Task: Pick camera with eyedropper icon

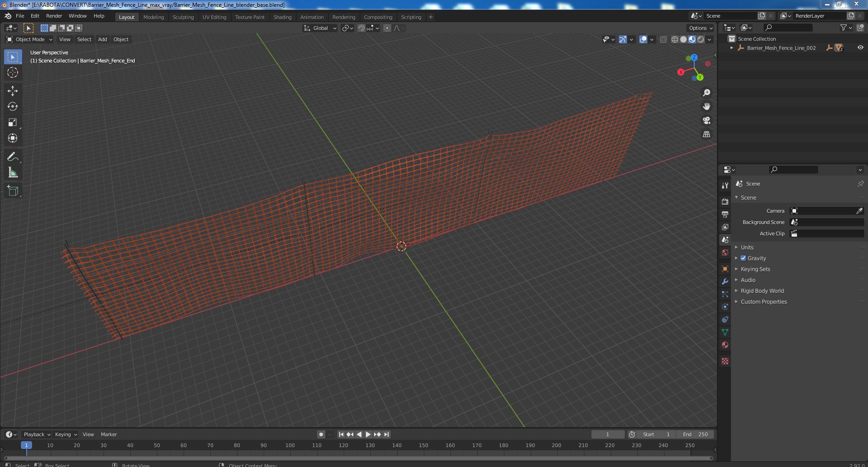Action: [x=859, y=211]
